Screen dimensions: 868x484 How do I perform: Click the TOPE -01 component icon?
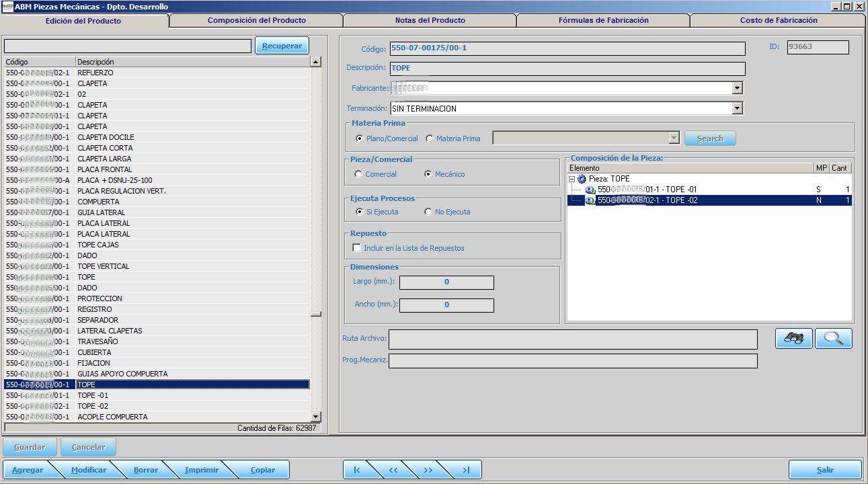click(x=590, y=190)
